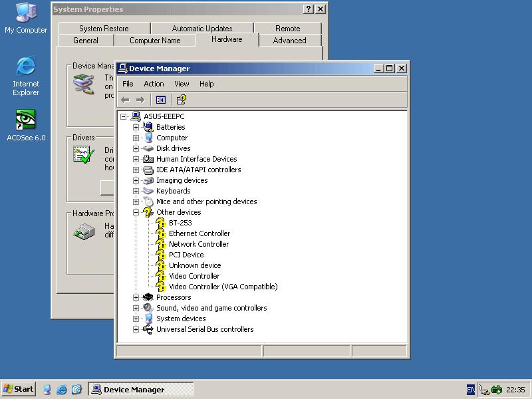Switch to the General tab
Image resolution: width=532 pixels, height=399 pixels.
pyautogui.click(x=86, y=41)
